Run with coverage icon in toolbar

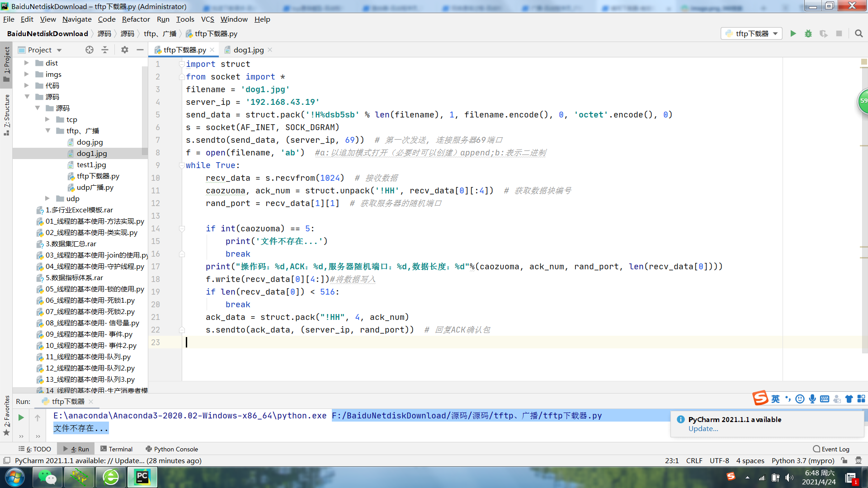coord(824,34)
